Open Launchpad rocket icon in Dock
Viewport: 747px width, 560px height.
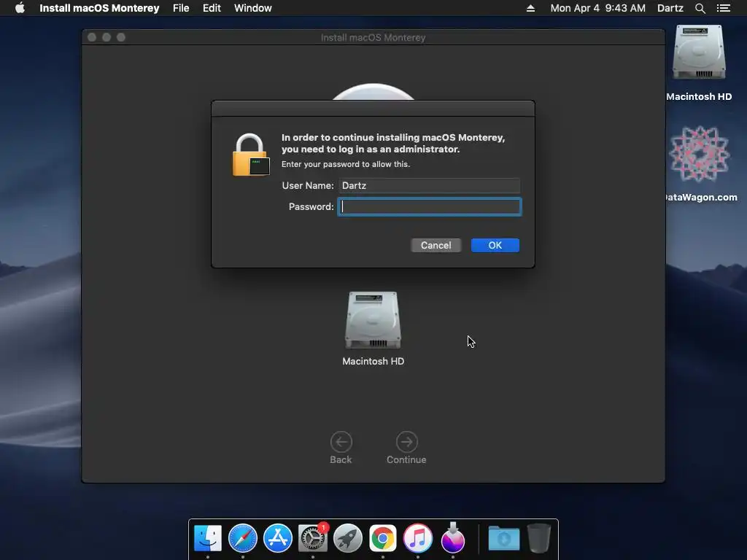tap(348, 538)
